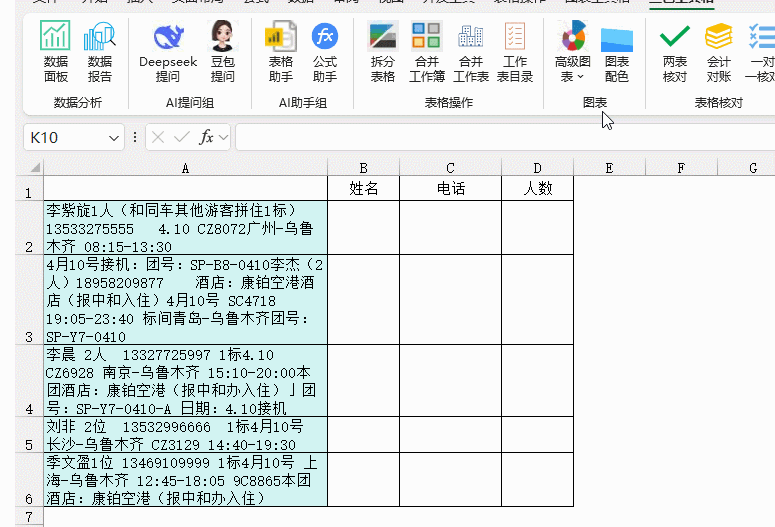Image resolution: width=775 pixels, height=527 pixels.
Task: Select column A header
Action: point(185,168)
